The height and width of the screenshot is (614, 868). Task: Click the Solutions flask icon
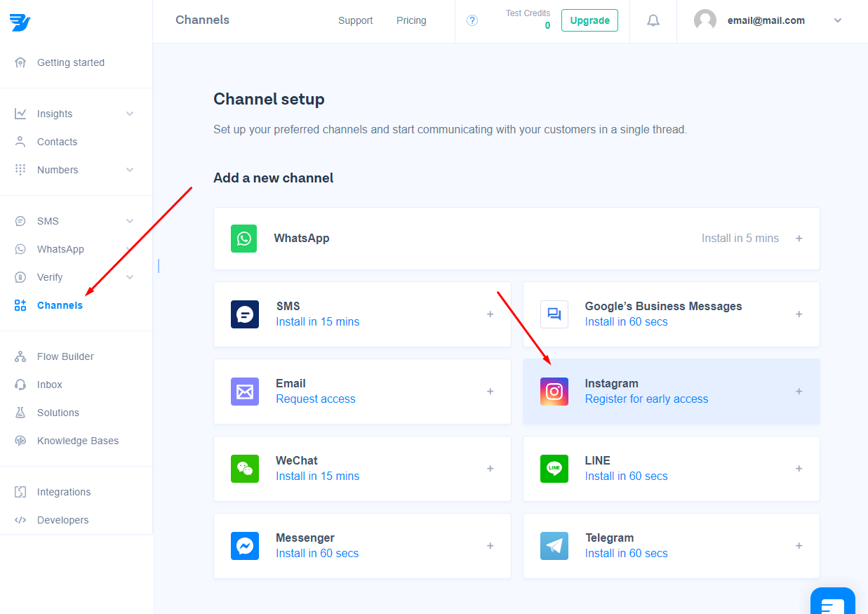pos(20,413)
